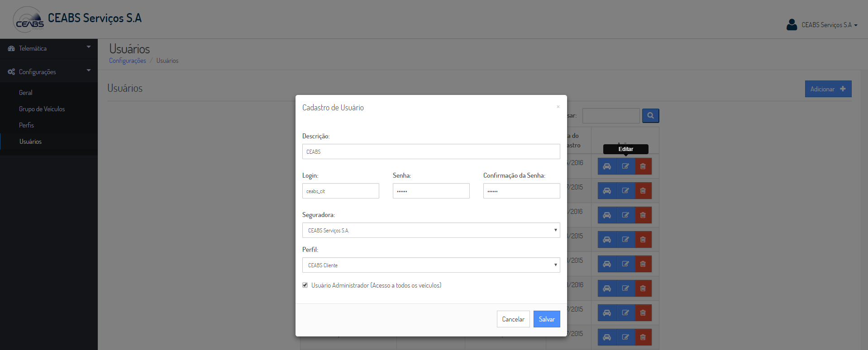Image resolution: width=868 pixels, height=350 pixels.
Task: Click pencil edit icon in seventh user row
Action: point(625,313)
